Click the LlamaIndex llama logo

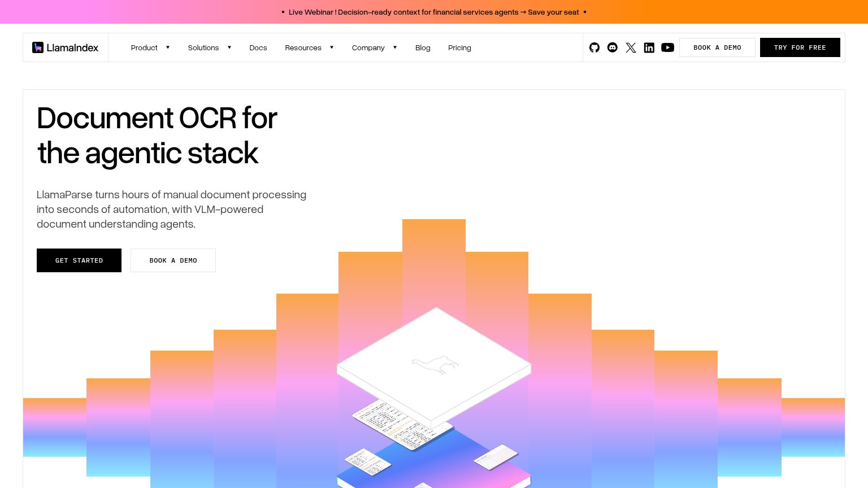point(38,47)
